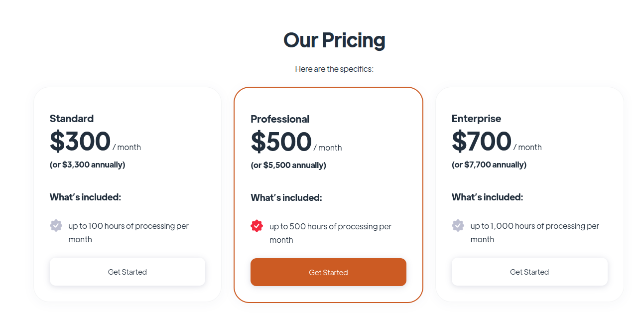Click the $700 price figure
644x327 pixels.
[x=482, y=141]
